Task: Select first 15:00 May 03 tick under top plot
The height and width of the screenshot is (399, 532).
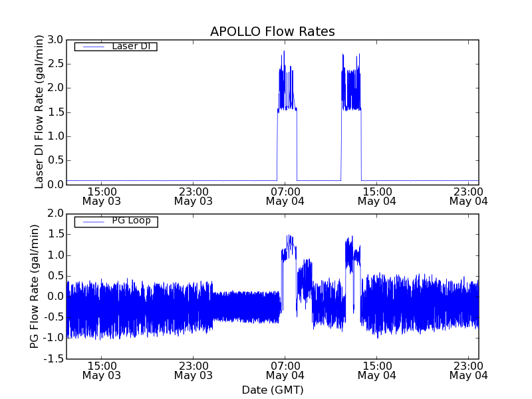Action: (x=101, y=196)
